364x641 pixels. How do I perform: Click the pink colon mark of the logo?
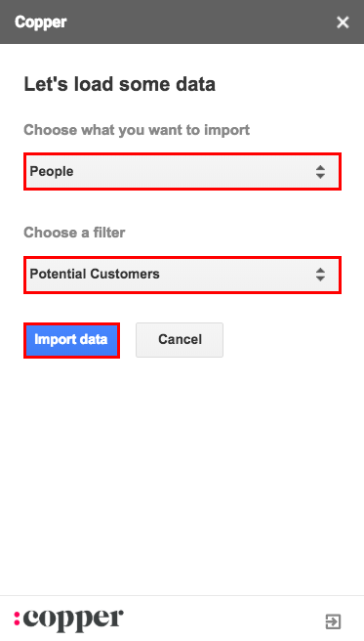[17, 618]
